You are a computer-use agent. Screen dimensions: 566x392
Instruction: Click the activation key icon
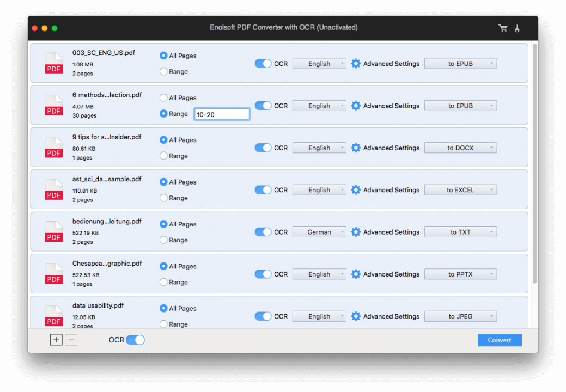point(517,28)
